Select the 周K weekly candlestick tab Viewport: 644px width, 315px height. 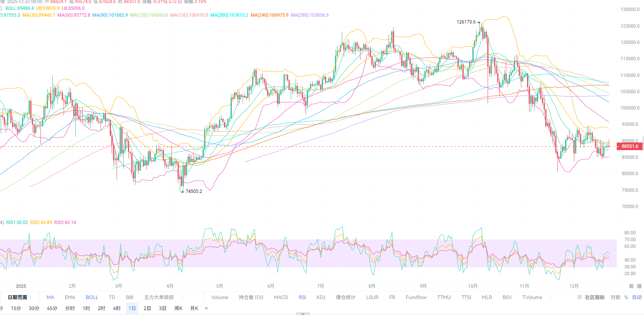(178, 308)
